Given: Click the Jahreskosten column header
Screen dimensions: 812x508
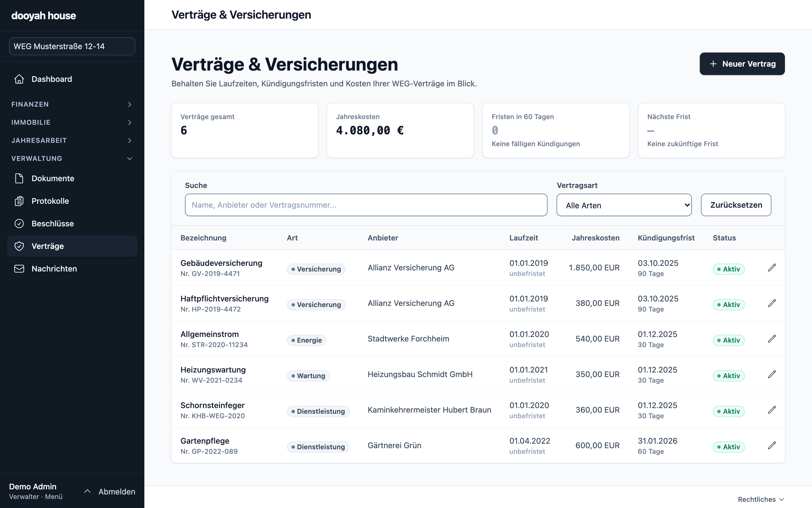Looking at the screenshot, I should [595, 238].
